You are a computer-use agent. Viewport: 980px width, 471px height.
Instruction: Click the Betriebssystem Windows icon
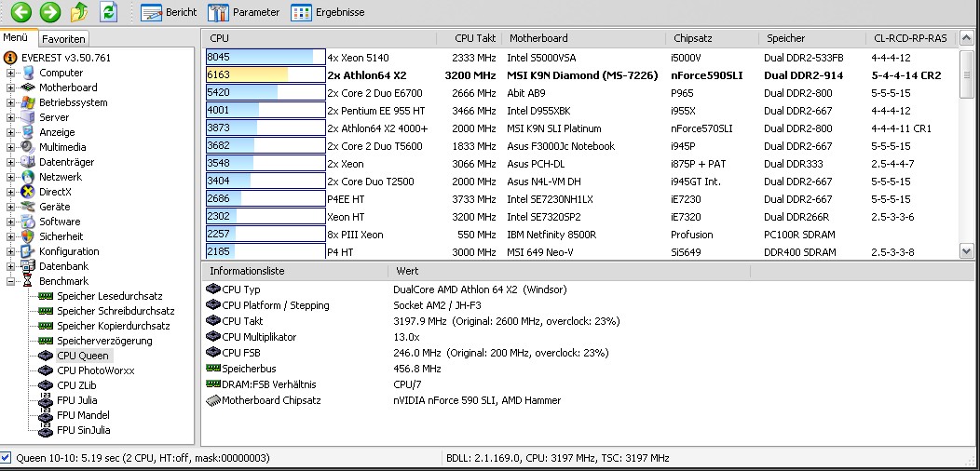28,102
